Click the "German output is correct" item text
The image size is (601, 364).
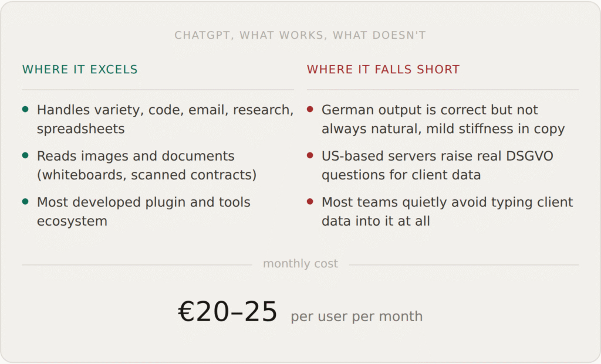[x=430, y=110]
